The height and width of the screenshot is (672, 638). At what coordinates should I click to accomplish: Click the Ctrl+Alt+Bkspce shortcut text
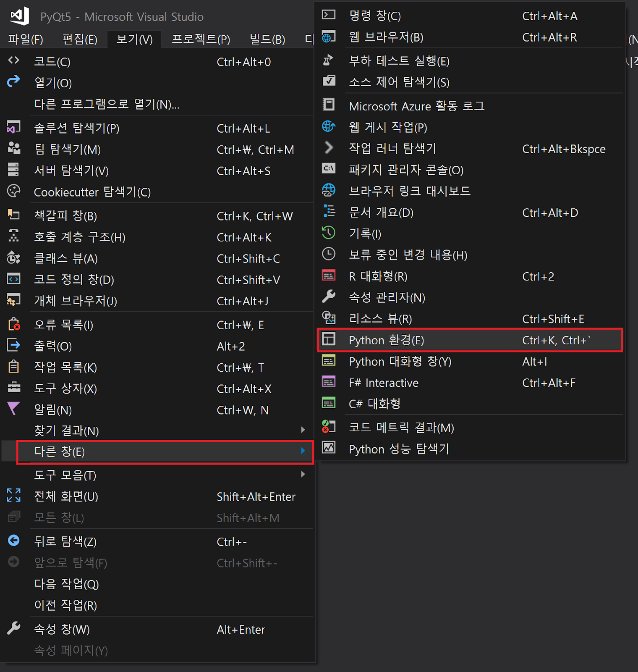coord(564,149)
